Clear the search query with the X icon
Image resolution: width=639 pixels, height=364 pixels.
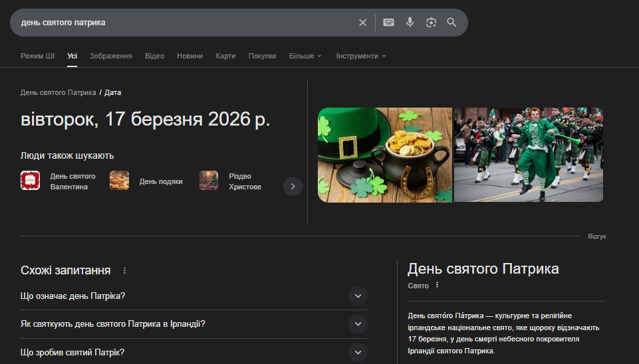tap(362, 23)
